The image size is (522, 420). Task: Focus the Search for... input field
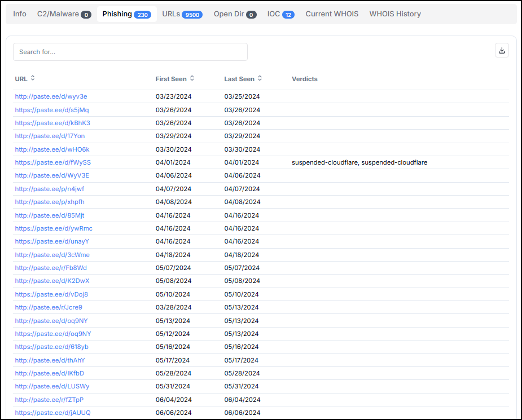130,52
